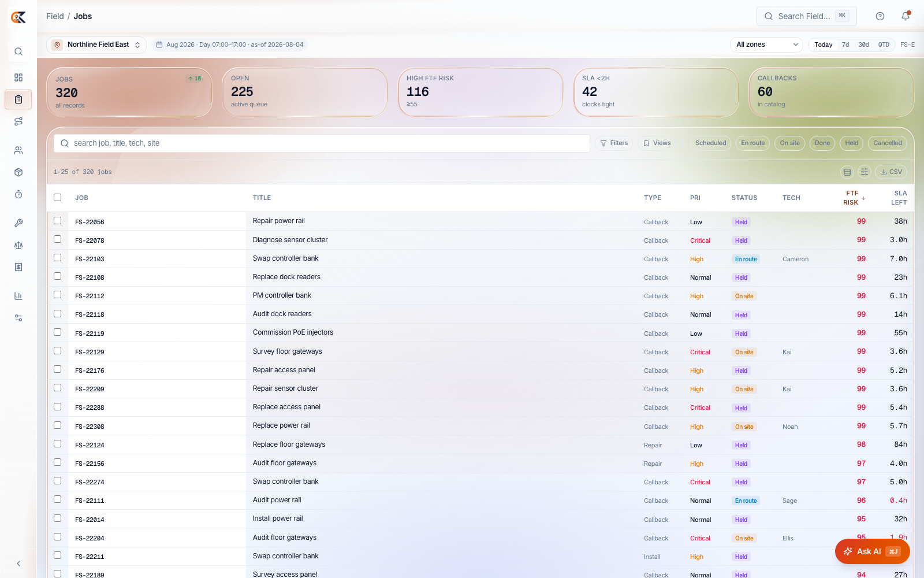This screenshot has width=924, height=578.
Task: Open the inventory box icon in sidebar
Action: (x=18, y=172)
